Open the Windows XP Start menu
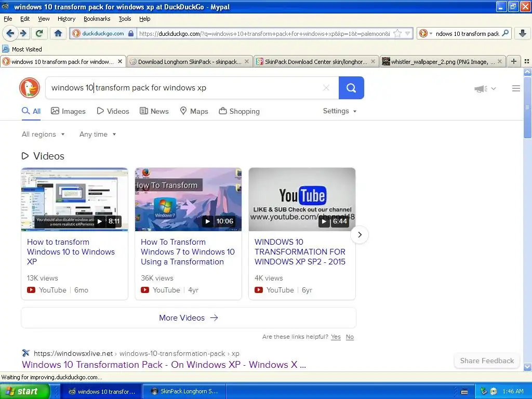The height and width of the screenshot is (399, 532). [x=24, y=391]
